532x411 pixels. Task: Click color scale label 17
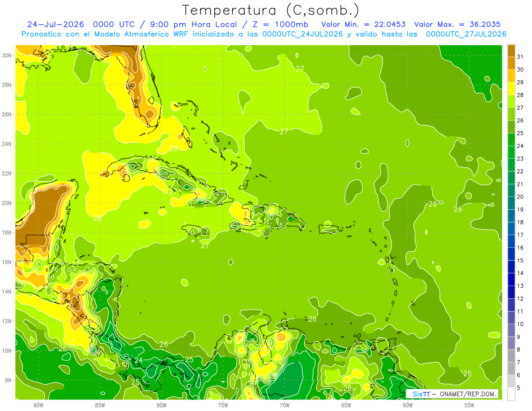pyautogui.click(x=520, y=235)
